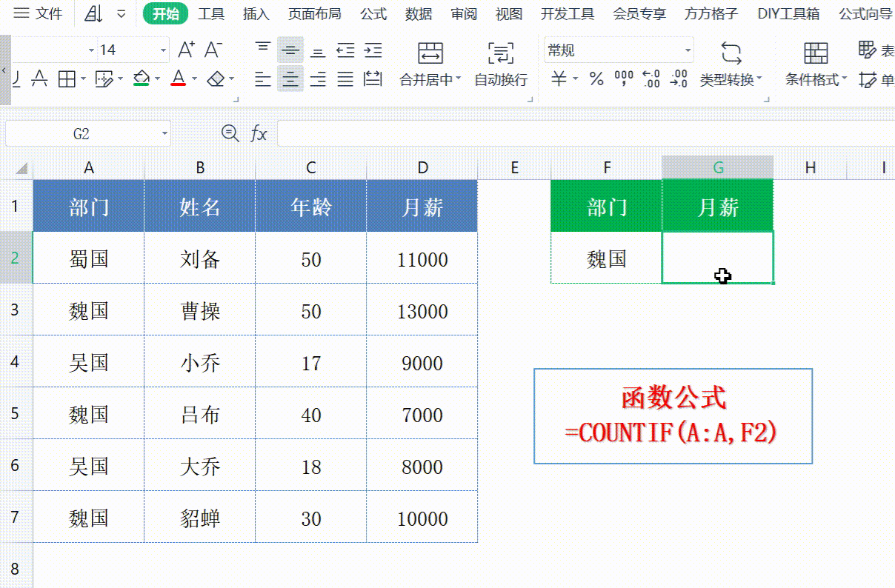Open the 公式 tab

point(373,13)
